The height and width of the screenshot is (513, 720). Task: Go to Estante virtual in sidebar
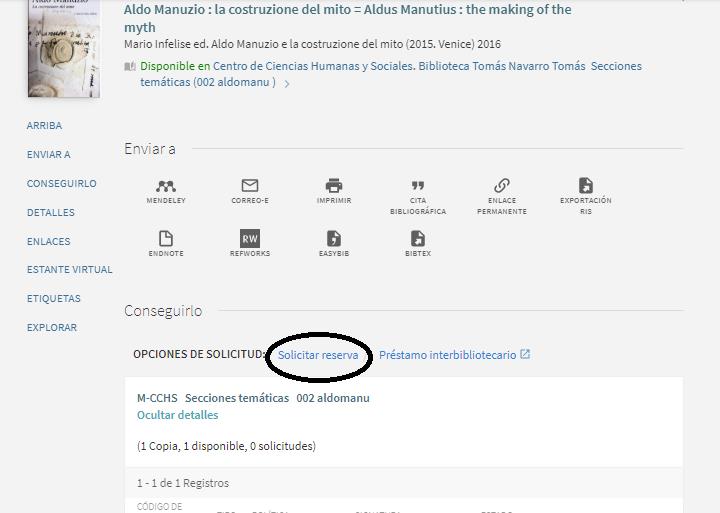pyautogui.click(x=69, y=270)
